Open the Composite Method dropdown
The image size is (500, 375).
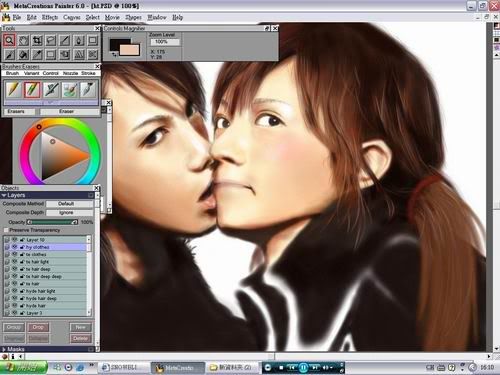click(x=70, y=204)
